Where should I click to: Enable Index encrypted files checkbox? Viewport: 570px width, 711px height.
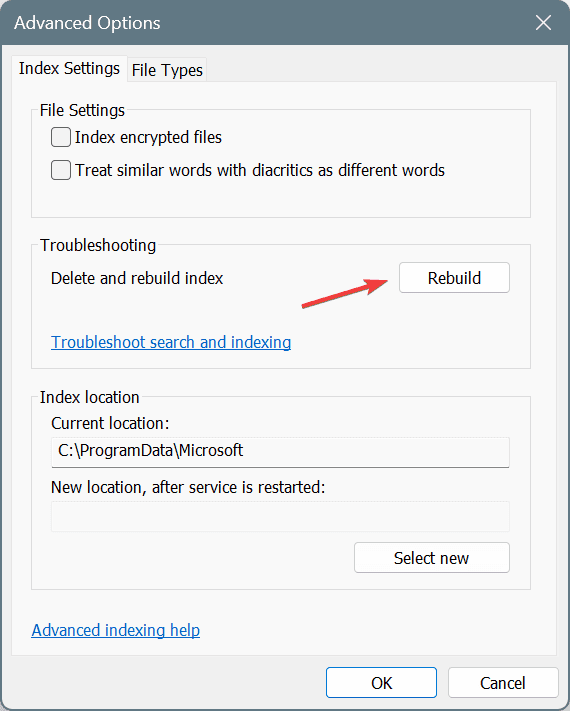pos(61,137)
